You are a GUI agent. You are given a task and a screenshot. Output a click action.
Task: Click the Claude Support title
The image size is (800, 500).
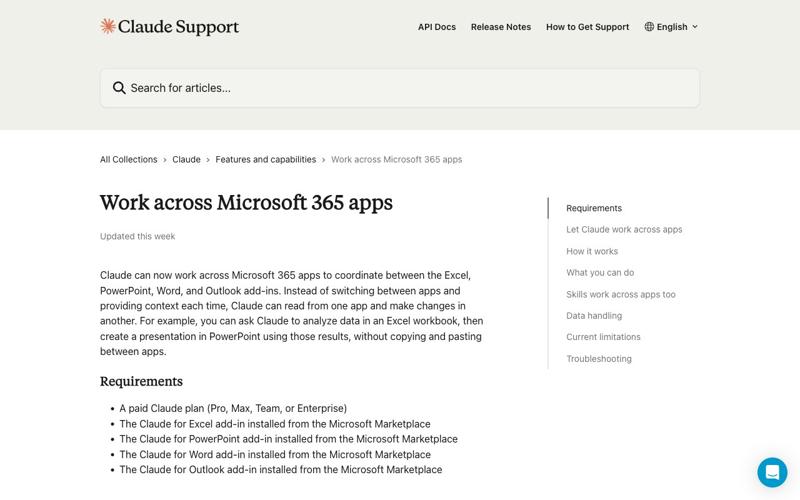(178, 27)
